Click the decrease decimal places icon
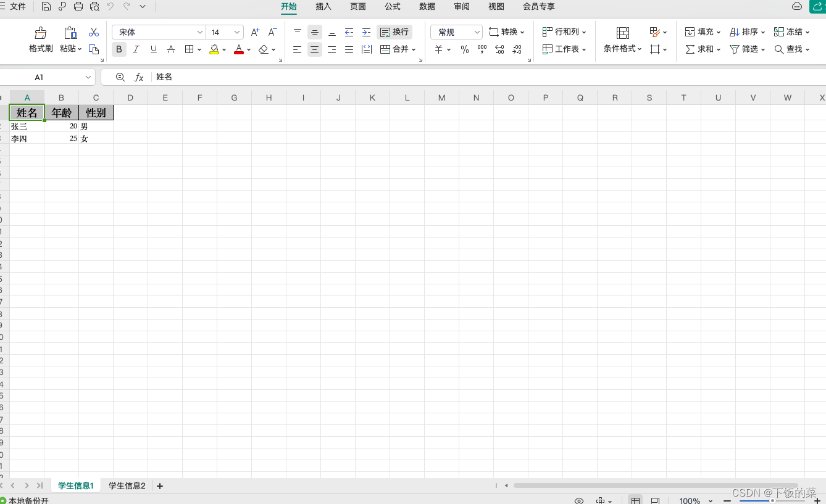Screen dimensions: 826x504 [x=517, y=49]
